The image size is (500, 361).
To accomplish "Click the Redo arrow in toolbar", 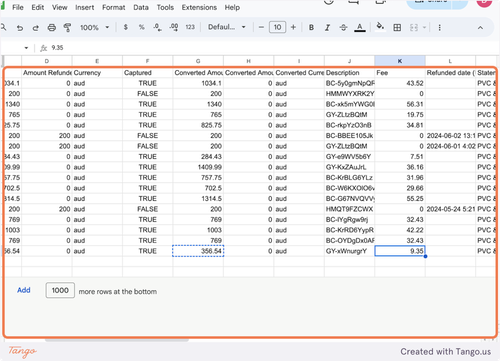I will (35, 28).
